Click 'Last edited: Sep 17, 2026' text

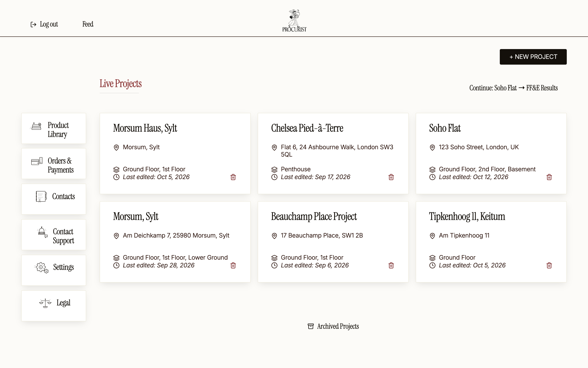point(315,177)
